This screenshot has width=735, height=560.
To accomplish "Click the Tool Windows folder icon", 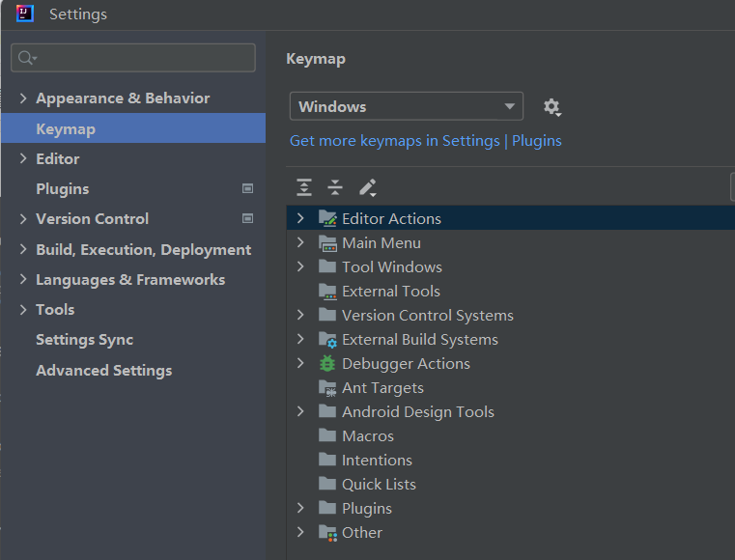I will tap(327, 266).
